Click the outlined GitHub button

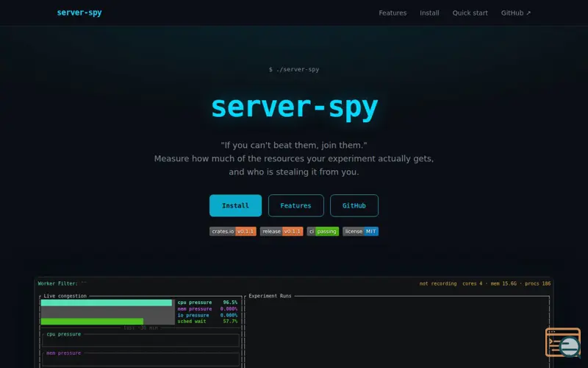click(354, 205)
